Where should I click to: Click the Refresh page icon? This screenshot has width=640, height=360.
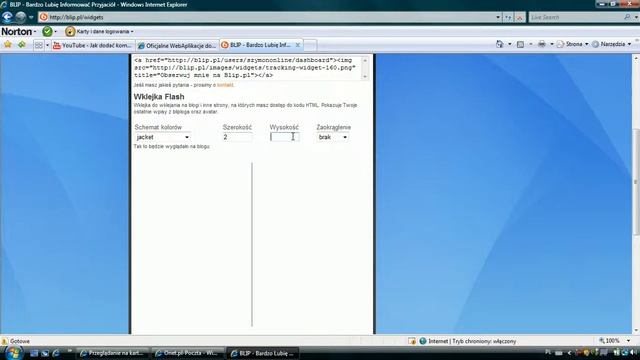508,17
